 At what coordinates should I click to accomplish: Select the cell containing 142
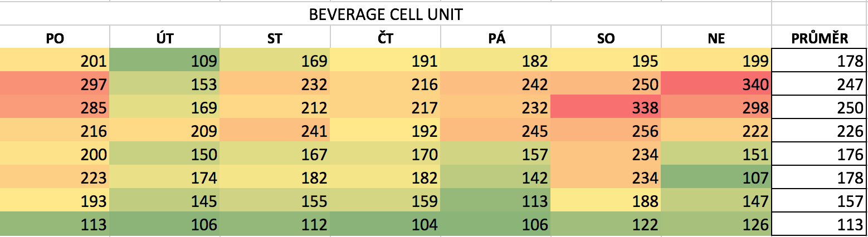(x=496, y=178)
